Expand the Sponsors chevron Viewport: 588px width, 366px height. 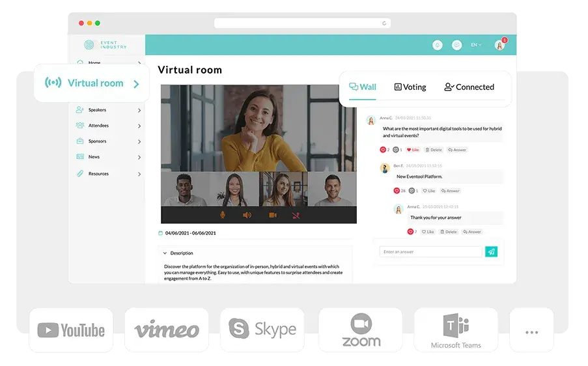click(139, 142)
